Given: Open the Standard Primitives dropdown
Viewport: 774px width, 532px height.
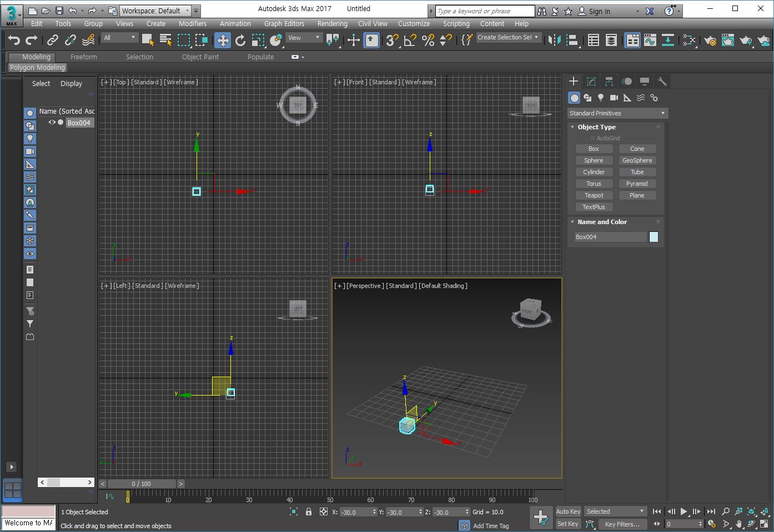Looking at the screenshot, I should coord(617,113).
